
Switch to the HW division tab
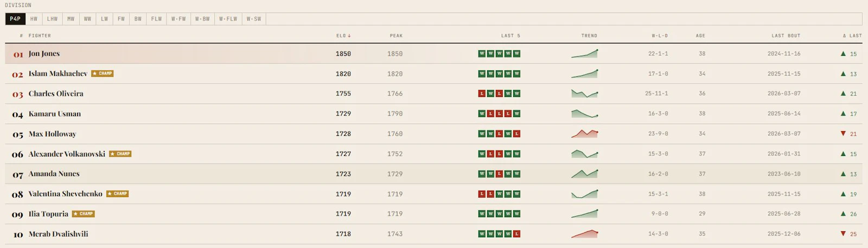click(34, 19)
